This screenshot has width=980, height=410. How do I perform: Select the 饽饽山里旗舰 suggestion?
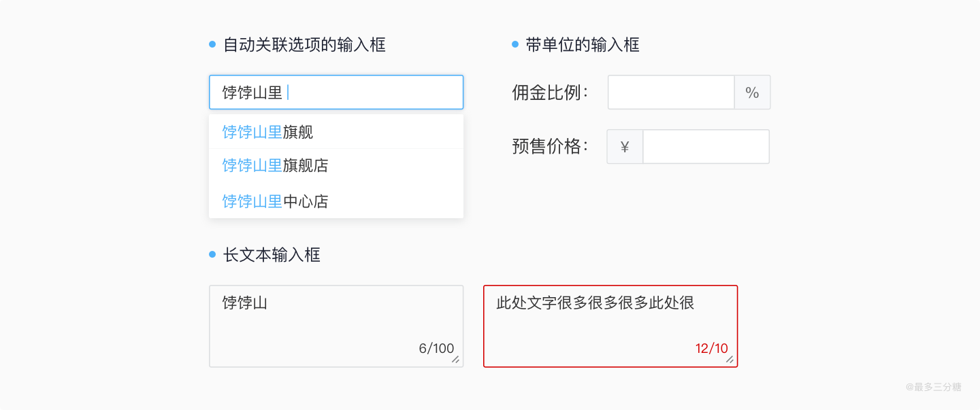[x=268, y=132]
